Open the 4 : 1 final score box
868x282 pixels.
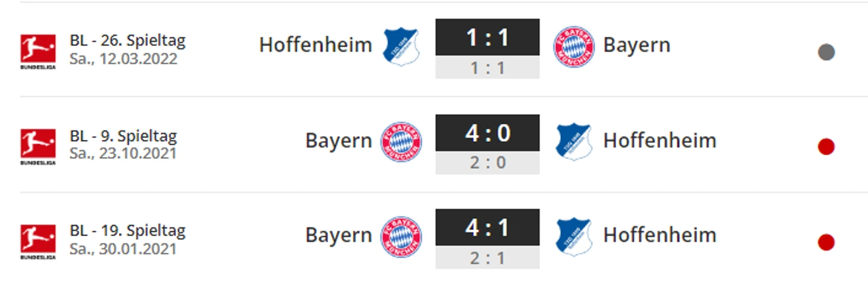point(488,227)
